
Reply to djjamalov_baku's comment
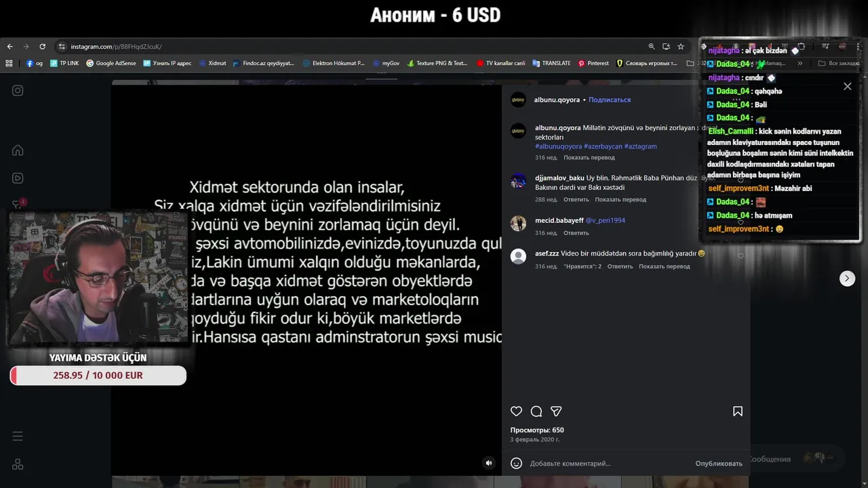(x=576, y=200)
